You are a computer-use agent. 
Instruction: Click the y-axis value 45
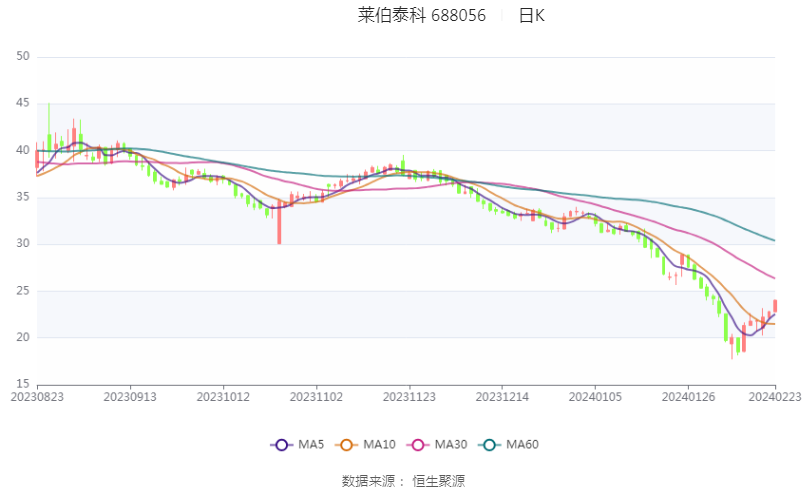pyautogui.click(x=23, y=103)
